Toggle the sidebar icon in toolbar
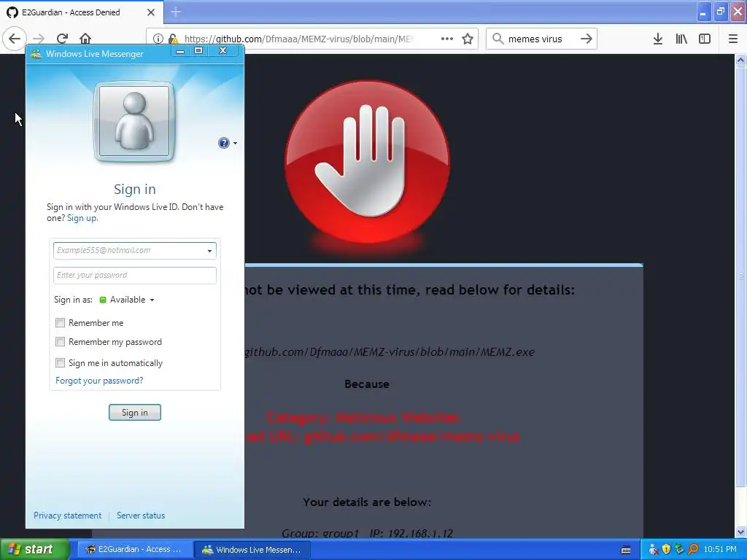The width and height of the screenshot is (747, 560). pos(705,39)
